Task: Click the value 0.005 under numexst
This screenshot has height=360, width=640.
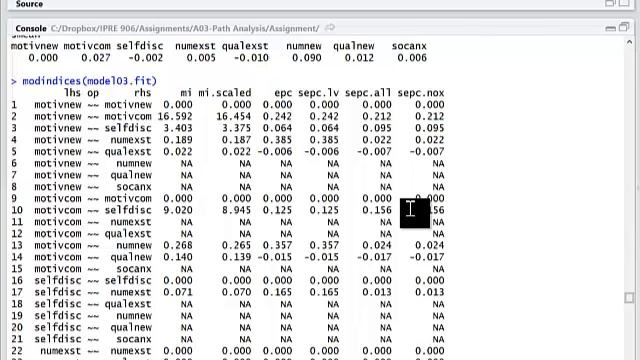Action: (x=201, y=58)
